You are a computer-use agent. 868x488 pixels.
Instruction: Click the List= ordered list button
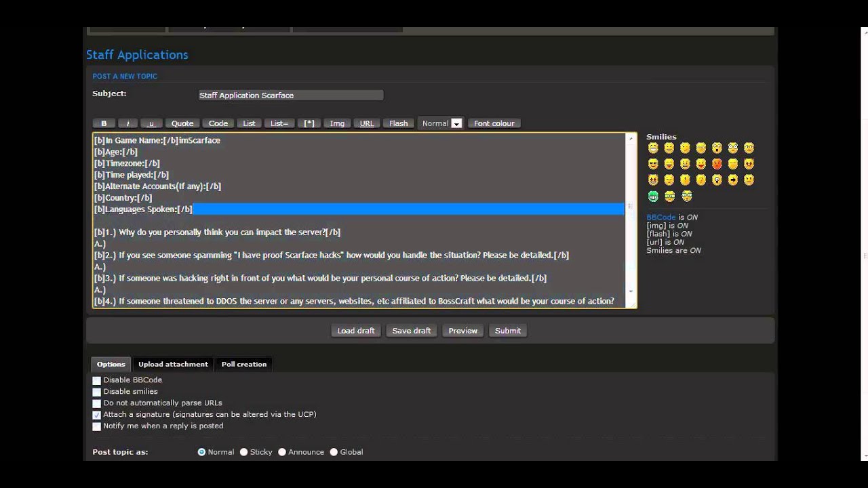279,123
